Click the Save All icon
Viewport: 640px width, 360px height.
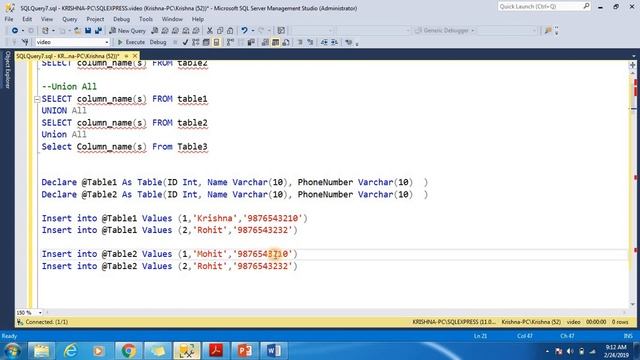(x=98, y=31)
